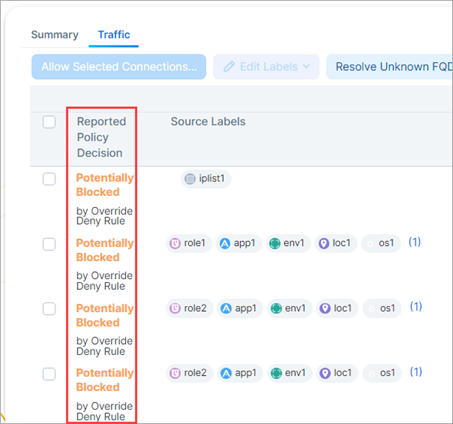The width and height of the screenshot is (453, 424).
Task: Expand the (1) extra labels in role1 row
Action: point(414,242)
